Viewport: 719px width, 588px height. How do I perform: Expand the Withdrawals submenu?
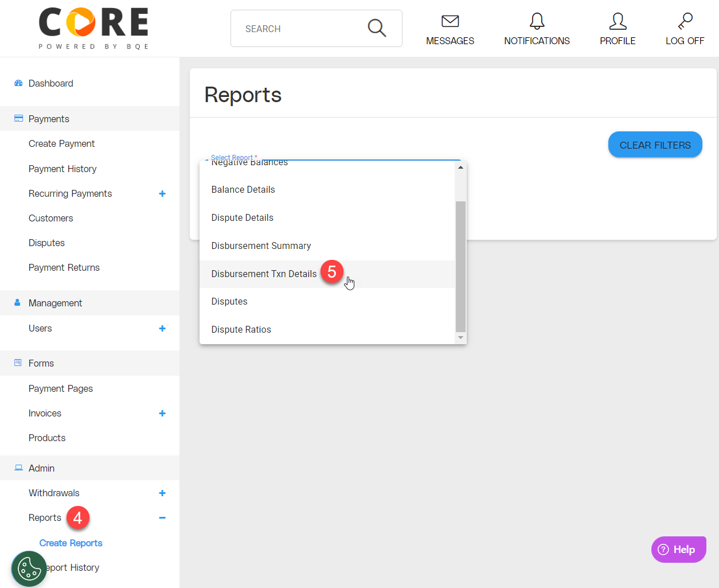[x=162, y=493]
